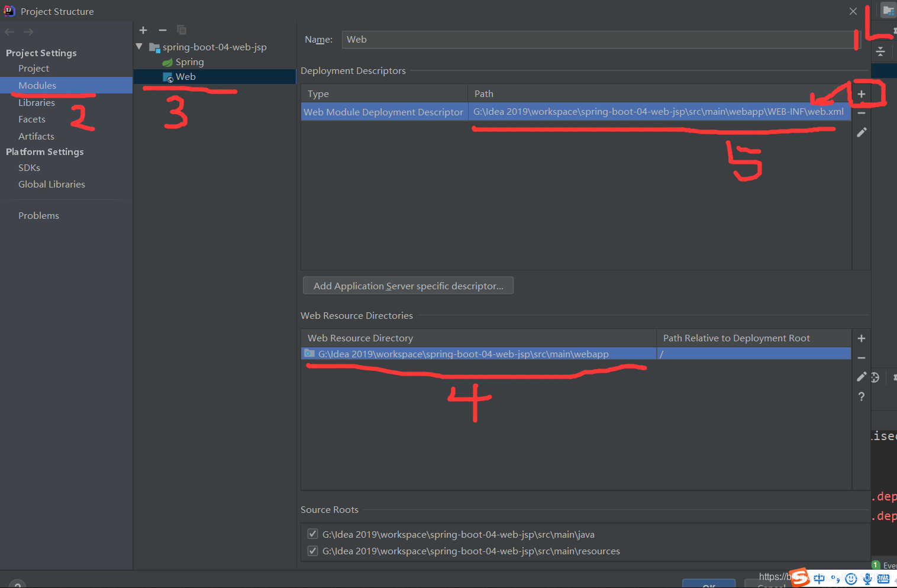Focus the Name field containing Web
This screenshot has height=588, width=897.
pos(598,40)
